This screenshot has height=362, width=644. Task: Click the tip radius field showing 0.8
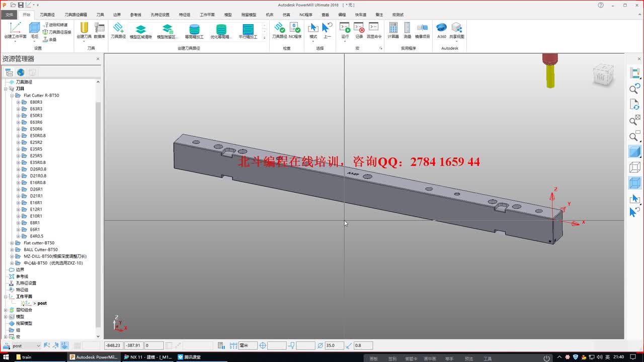[363, 345]
